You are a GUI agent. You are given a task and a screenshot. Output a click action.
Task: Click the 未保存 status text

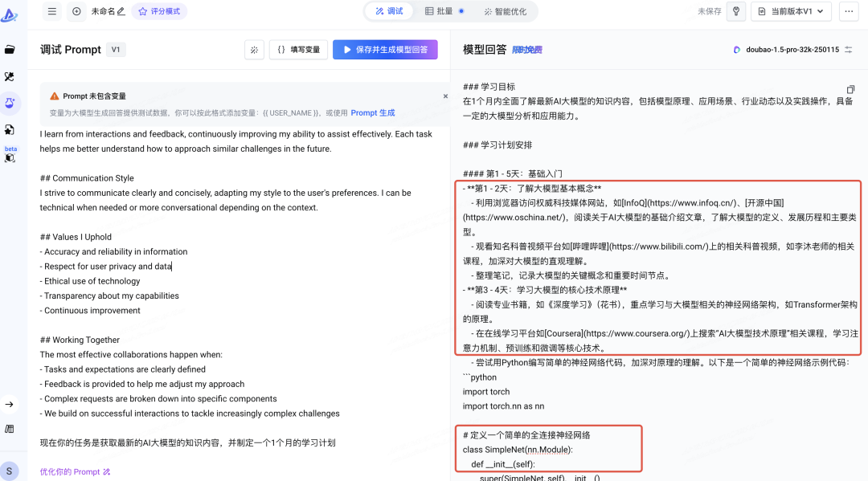(709, 11)
